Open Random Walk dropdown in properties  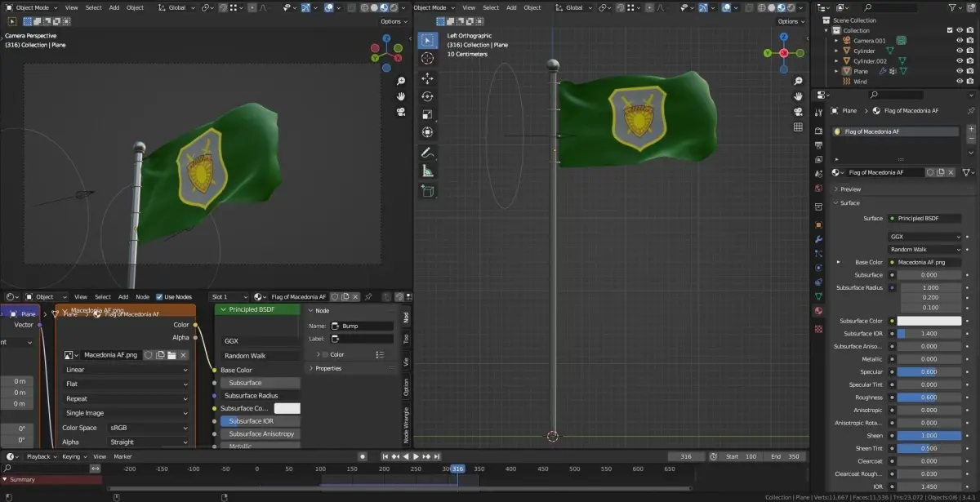point(925,249)
